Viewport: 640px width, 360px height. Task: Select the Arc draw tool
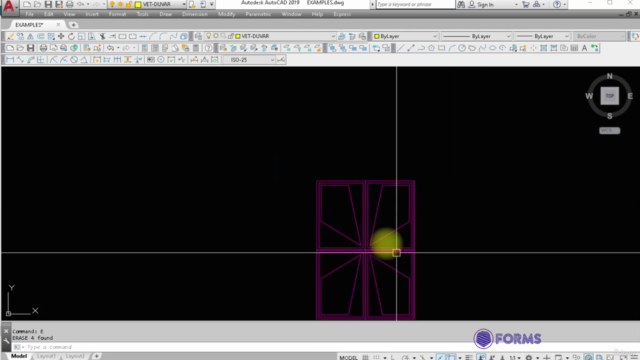coord(452,48)
